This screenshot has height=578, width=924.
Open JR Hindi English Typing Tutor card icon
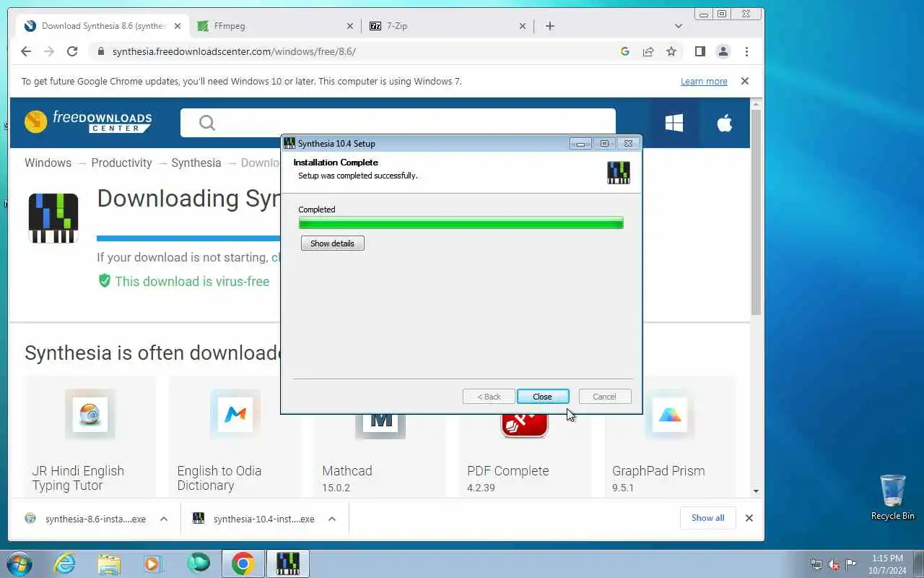[x=90, y=414]
